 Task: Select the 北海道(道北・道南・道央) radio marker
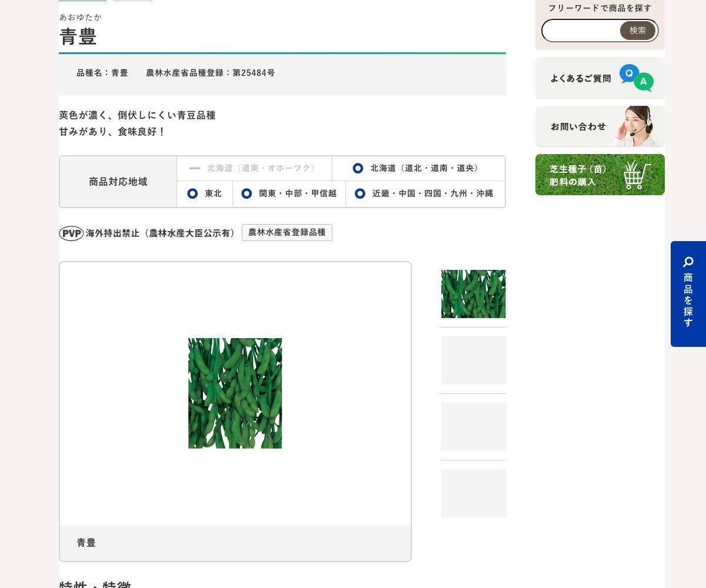[358, 168]
